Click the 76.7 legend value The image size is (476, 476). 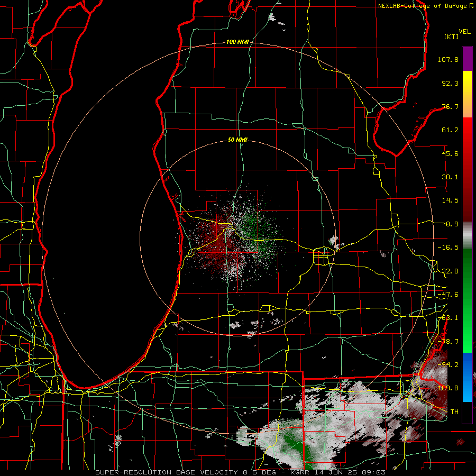point(450,106)
